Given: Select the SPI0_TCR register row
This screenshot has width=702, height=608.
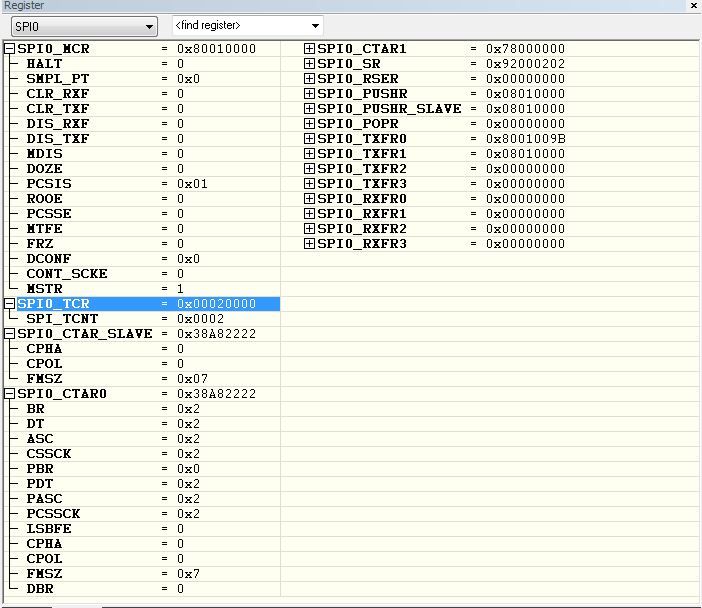Looking at the screenshot, I should (148, 304).
